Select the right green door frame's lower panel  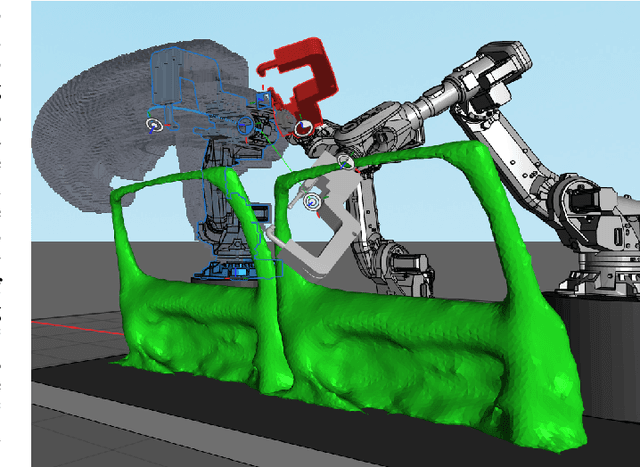click(x=420, y=350)
